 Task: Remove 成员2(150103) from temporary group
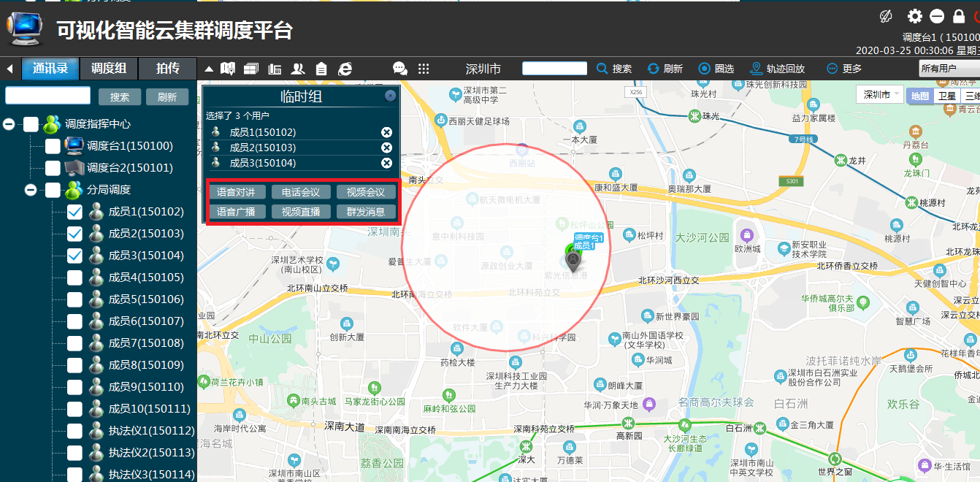pyautogui.click(x=386, y=148)
